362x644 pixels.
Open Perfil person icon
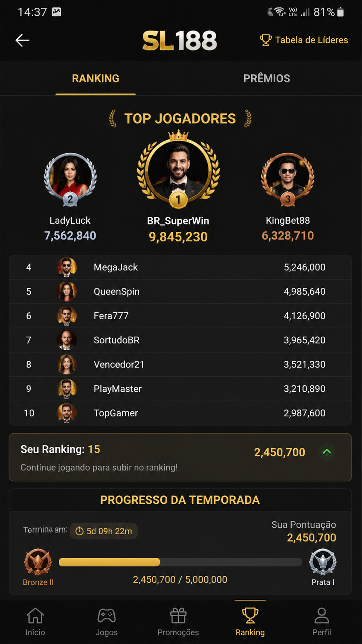pyautogui.click(x=322, y=616)
